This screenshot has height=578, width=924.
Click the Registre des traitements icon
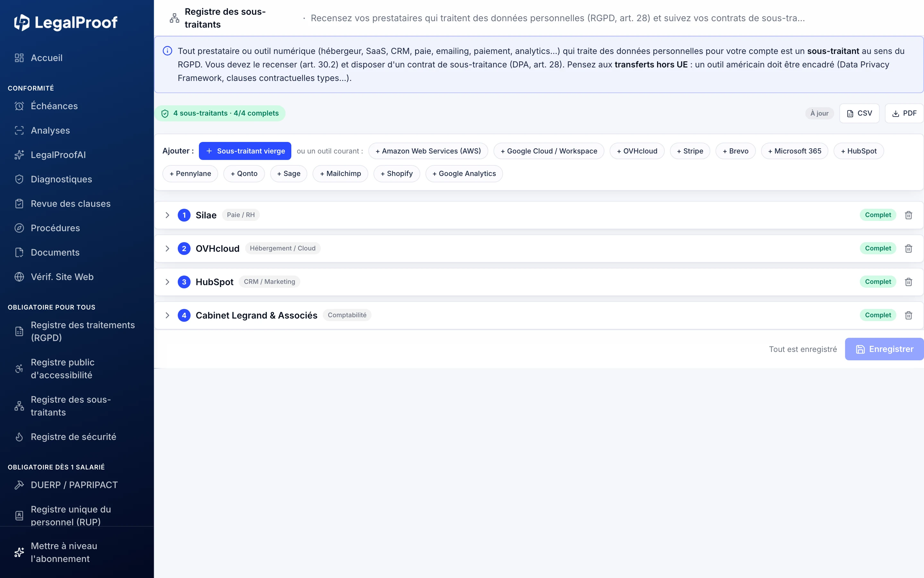coord(19,331)
